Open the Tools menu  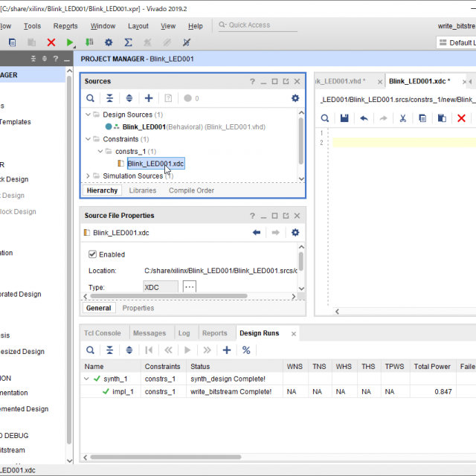32,25
